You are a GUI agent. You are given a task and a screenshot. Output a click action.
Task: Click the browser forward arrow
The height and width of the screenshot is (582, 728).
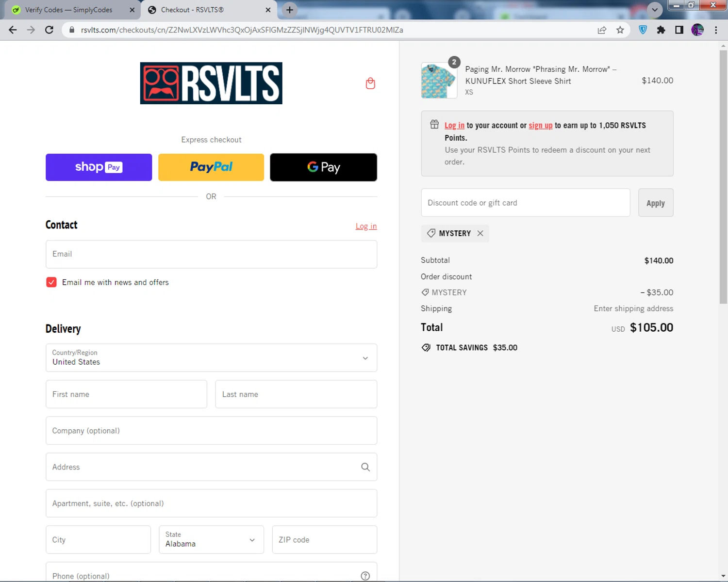tap(31, 30)
